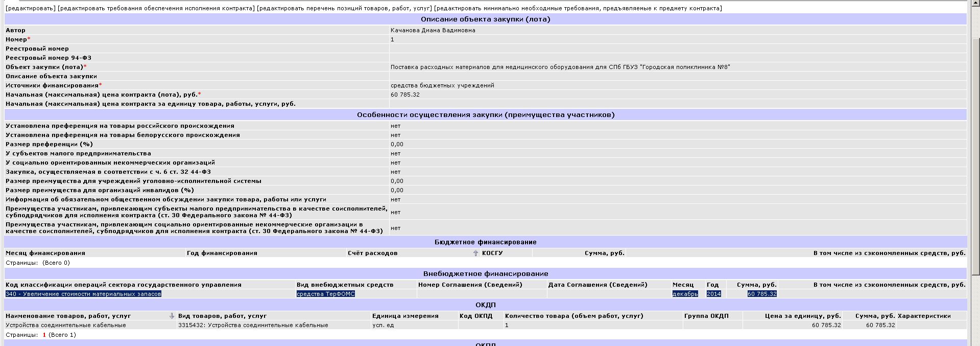Click the Вид товаров, работ, услуг header
The image size is (980, 346).
pyautogui.click(x=223, y=316)
